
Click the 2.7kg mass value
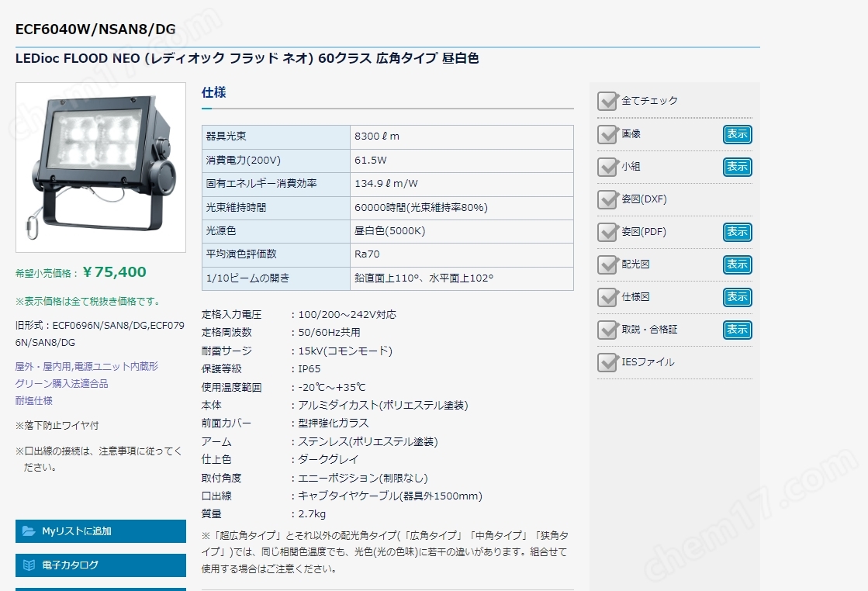coord(312,514)
